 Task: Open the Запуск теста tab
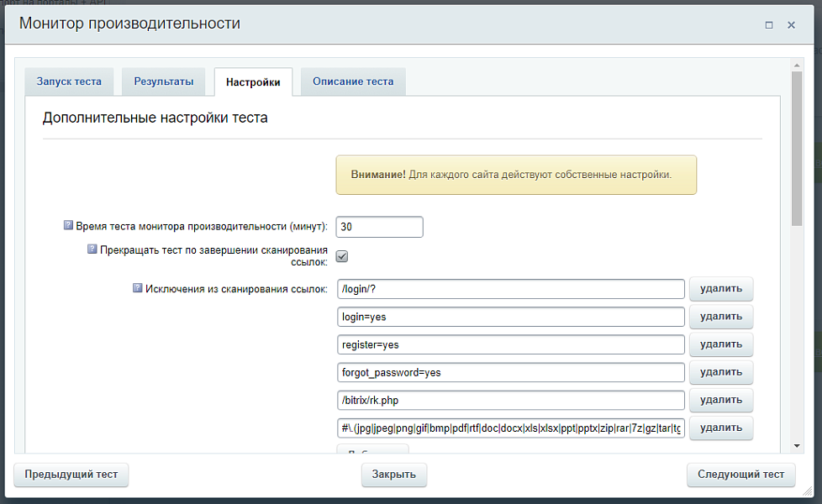[69, 82]
